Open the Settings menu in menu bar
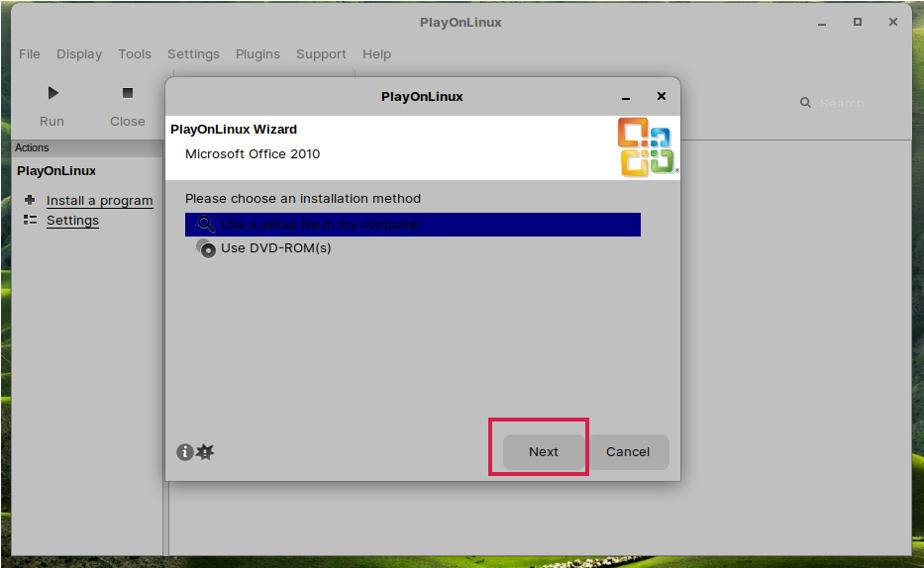Image resolution: width=924 pixels, height=568 pixels. pos(193,54)
